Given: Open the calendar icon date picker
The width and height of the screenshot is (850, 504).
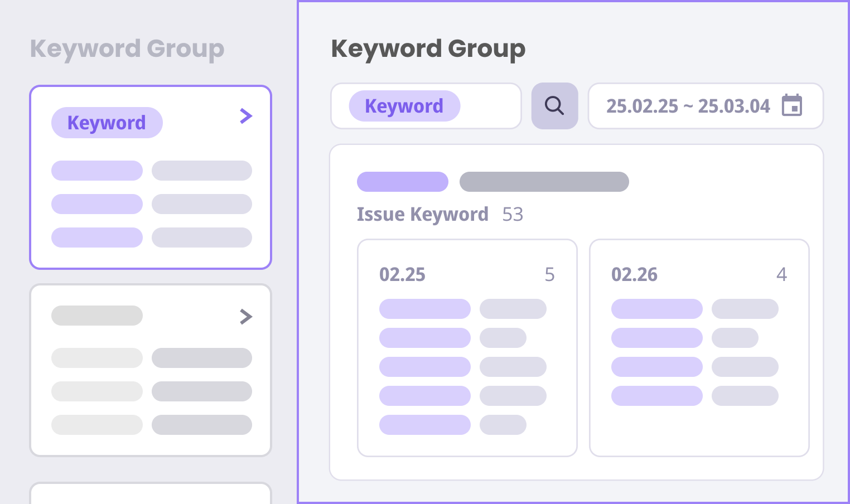Looking at the screenshot, I should [x=791, y=105].
